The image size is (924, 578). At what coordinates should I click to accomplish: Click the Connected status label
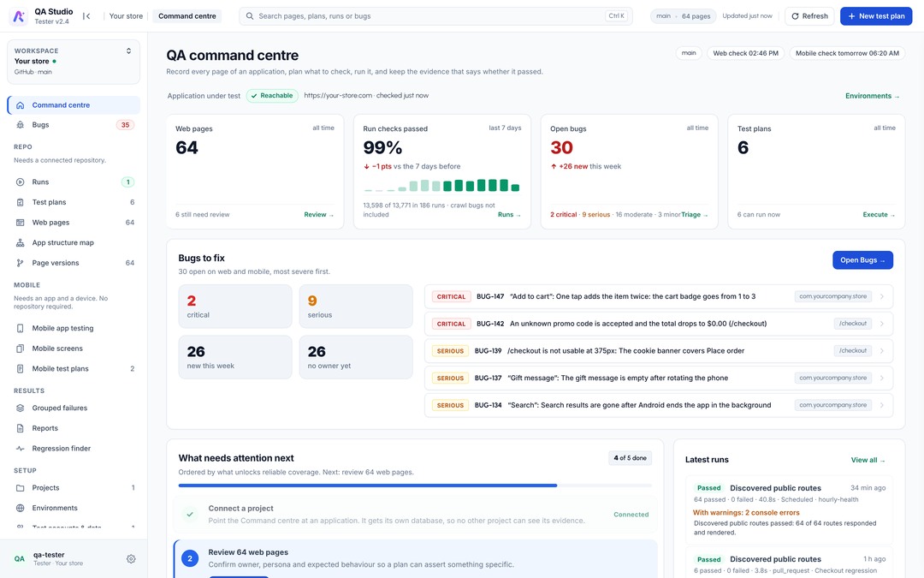tap(631, 515)
